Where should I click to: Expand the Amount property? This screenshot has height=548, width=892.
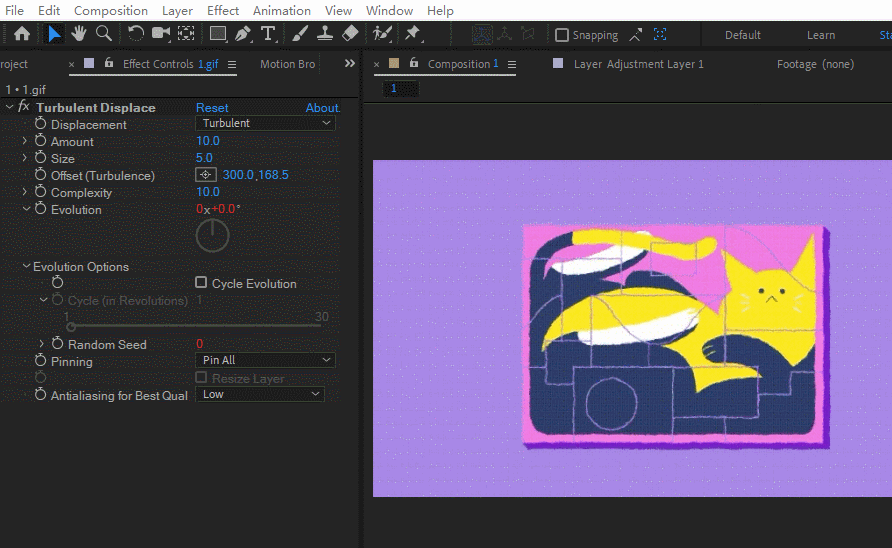coord(24,141)
